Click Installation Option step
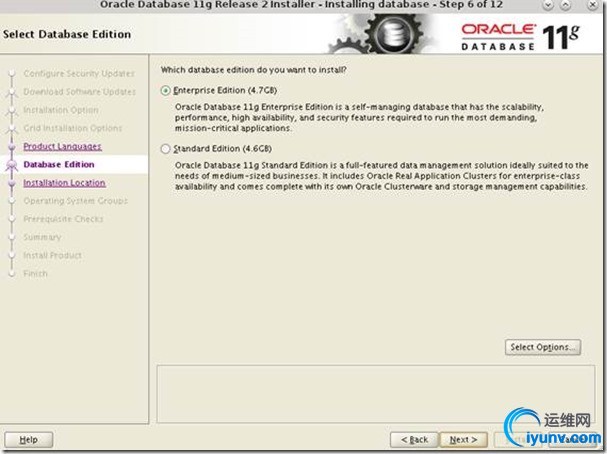 click(x=61, y=110)
